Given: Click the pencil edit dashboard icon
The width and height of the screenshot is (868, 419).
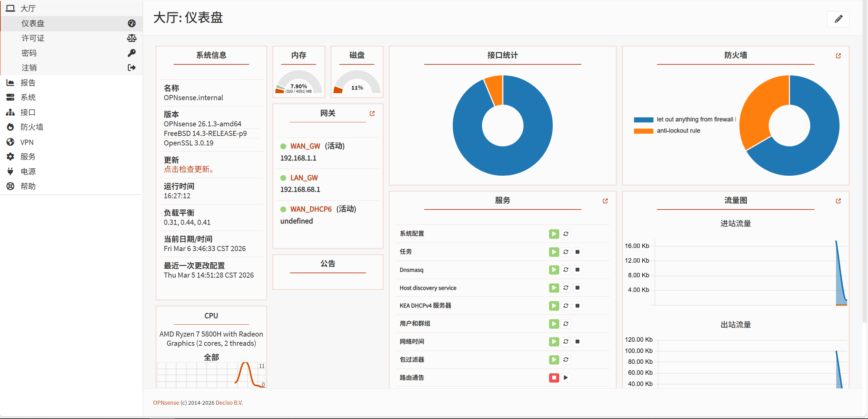Looking at the screenshot, I should pos(838,19).
